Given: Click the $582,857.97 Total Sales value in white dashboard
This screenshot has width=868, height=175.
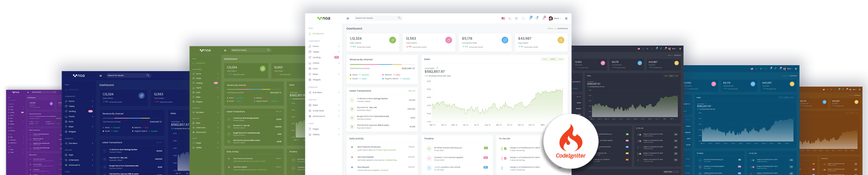Looking at the screenshot, I should click(434, 72).
